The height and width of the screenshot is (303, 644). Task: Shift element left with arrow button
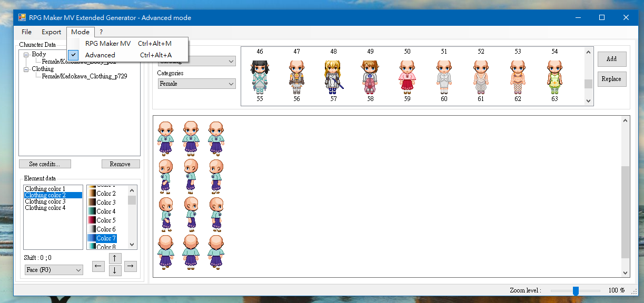(98, 266)
